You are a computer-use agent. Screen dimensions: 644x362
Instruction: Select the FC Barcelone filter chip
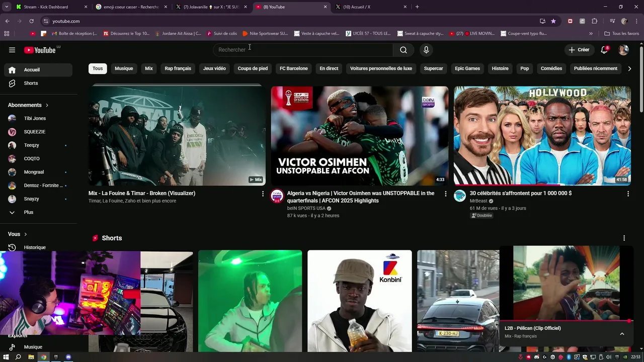point(294,69)
